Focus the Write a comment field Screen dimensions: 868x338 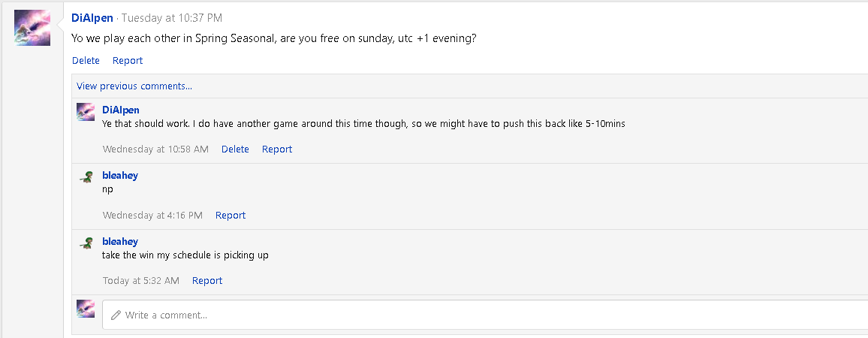tap(451, 315)
